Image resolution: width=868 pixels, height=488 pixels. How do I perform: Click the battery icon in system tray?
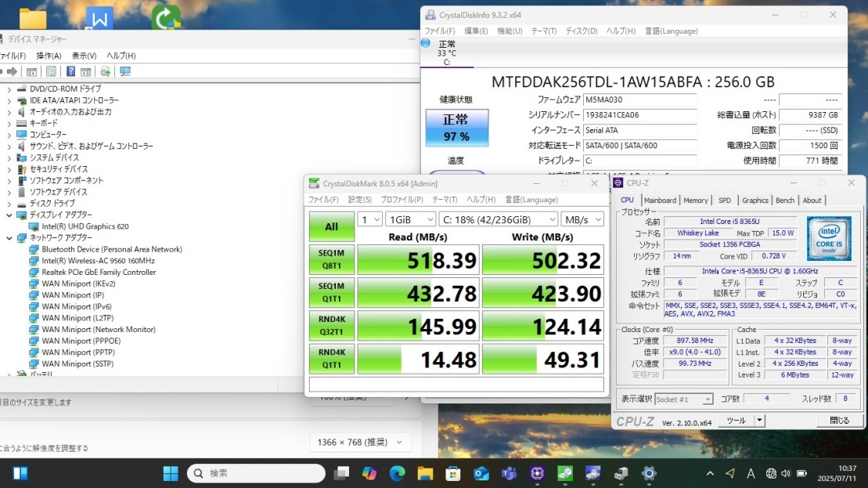[801, 473]
